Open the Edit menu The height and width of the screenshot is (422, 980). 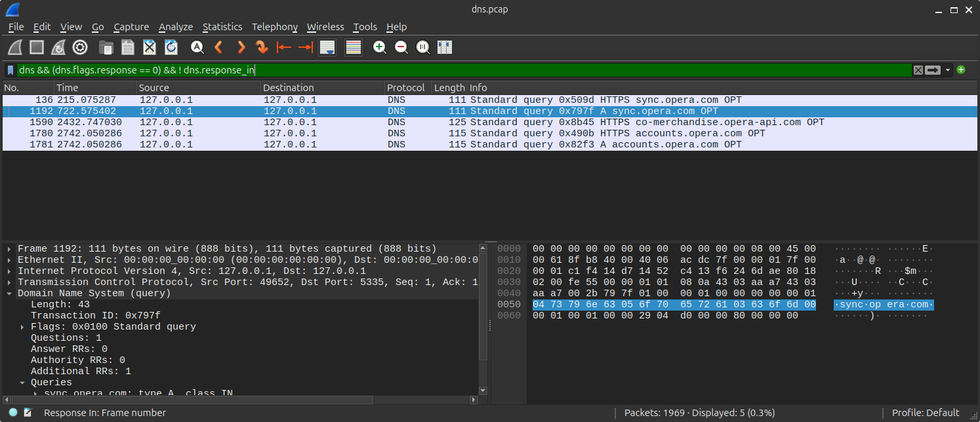pos(42,27)
